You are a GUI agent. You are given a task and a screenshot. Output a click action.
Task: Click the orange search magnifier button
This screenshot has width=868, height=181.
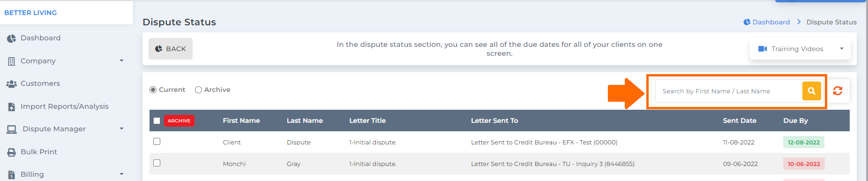[811, 91]
